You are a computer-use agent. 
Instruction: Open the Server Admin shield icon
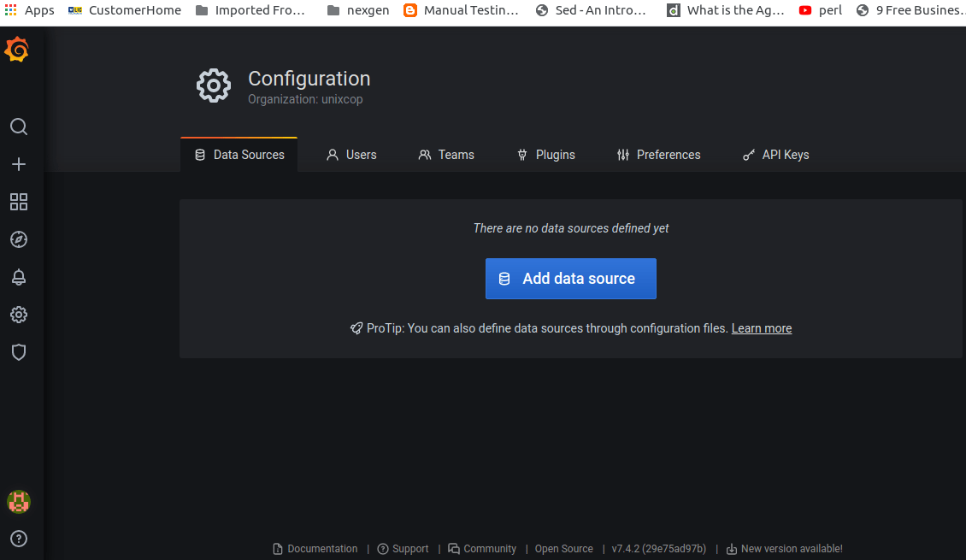[x=19, y=351]
